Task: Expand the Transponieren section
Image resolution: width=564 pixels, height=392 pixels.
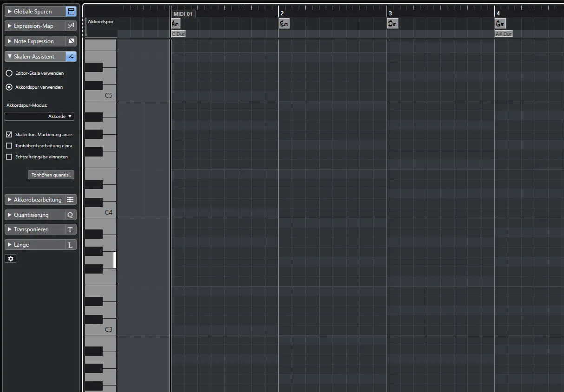Action: pyautogui.click(x=35, y=229)
